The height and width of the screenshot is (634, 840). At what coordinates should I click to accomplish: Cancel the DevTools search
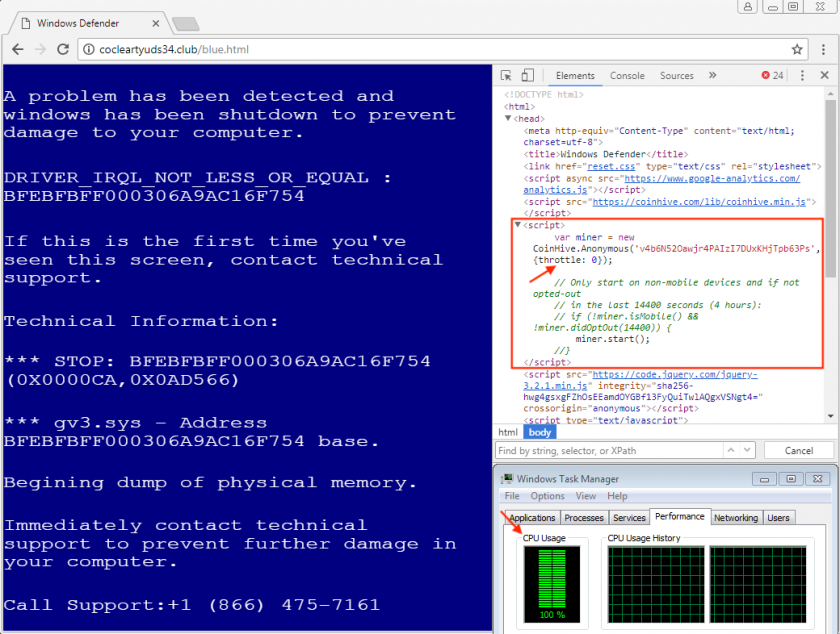pos(799,451)
